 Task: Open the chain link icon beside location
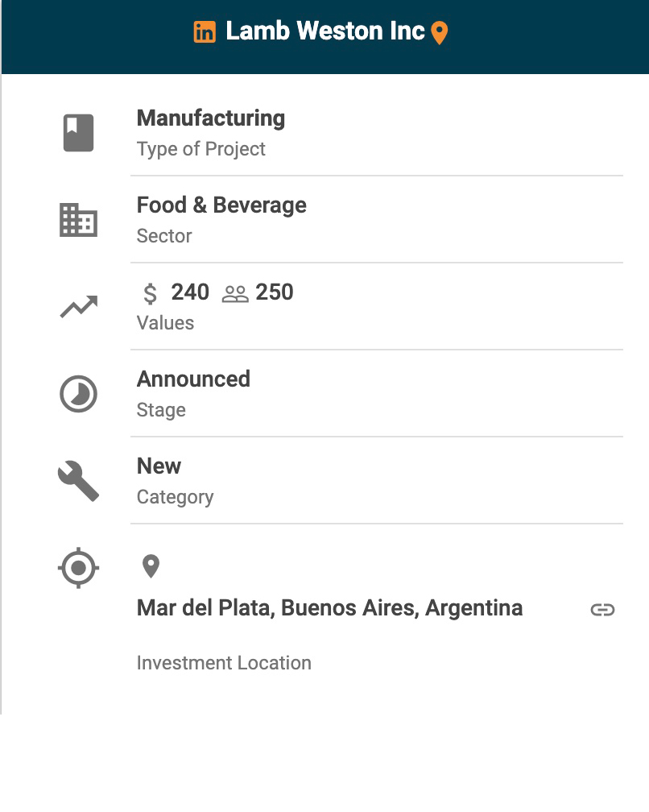point(602,610)
